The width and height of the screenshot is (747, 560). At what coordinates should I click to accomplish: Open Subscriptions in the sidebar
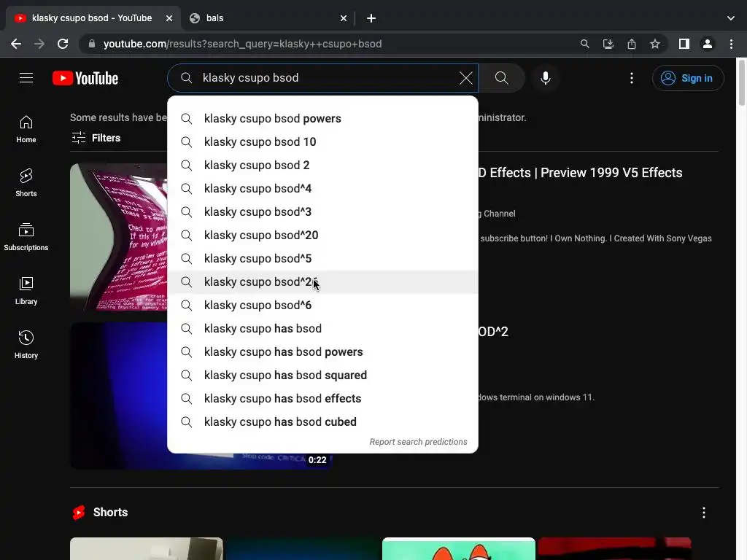click(26, 237)
